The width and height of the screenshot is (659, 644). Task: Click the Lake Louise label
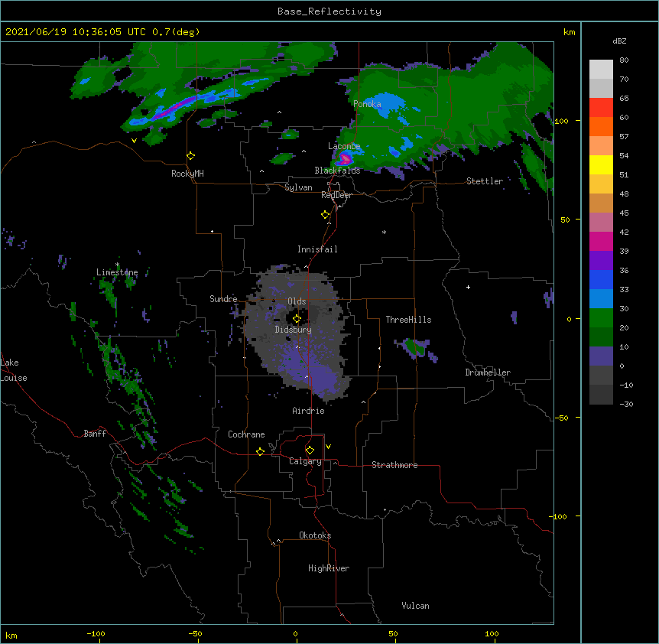(x=14, y=370)
